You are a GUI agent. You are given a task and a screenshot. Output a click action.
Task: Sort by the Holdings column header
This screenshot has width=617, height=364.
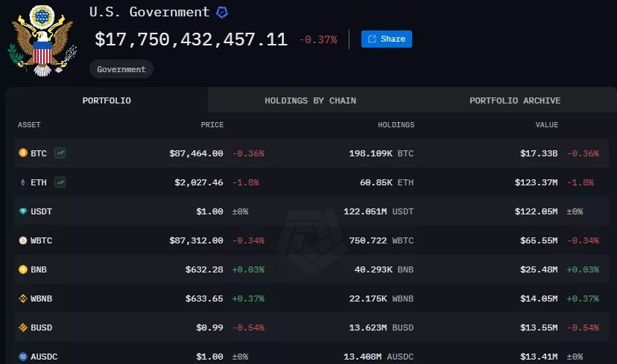click(x=396, y=124)
